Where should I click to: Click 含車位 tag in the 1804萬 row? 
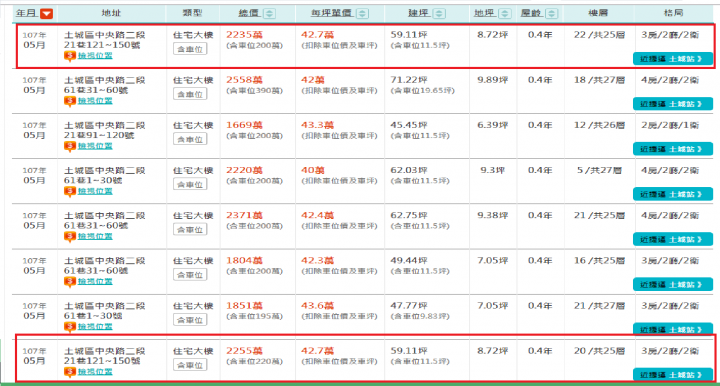tap(190, 274)
